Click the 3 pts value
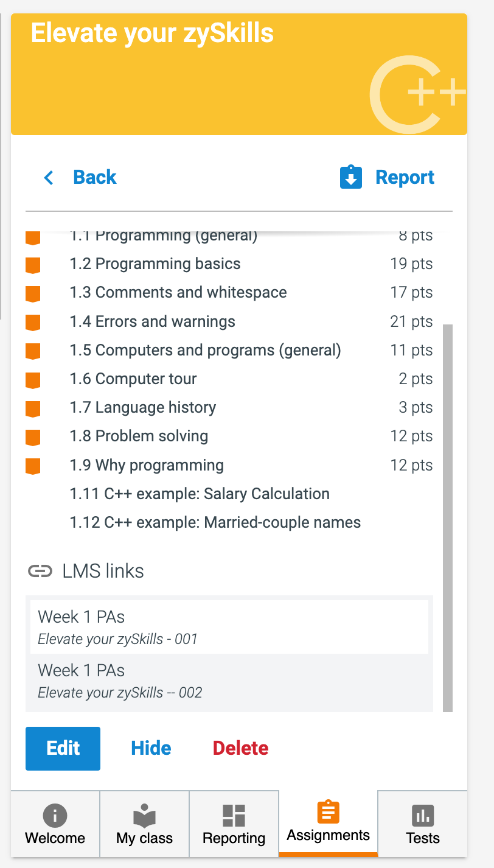 click(x=416, y=408)
